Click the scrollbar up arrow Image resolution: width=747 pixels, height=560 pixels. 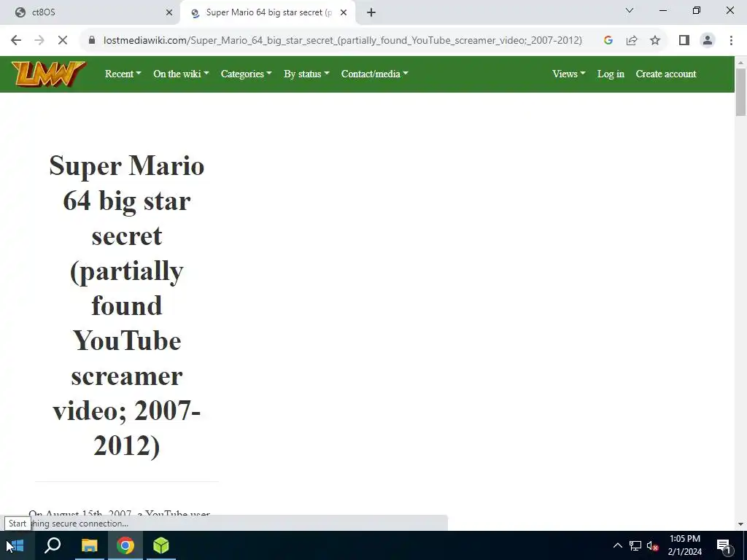pos(740,63)
